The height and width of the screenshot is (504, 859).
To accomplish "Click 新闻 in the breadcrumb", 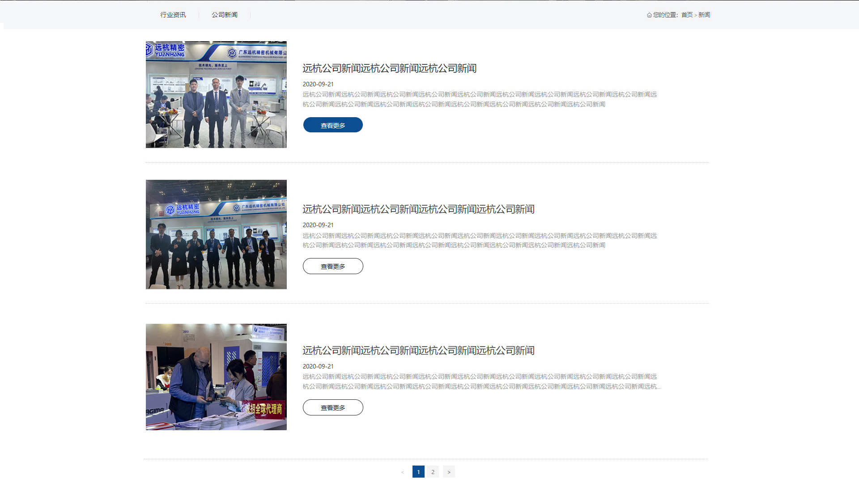I will pyautogui.click(x=704, y=15).
